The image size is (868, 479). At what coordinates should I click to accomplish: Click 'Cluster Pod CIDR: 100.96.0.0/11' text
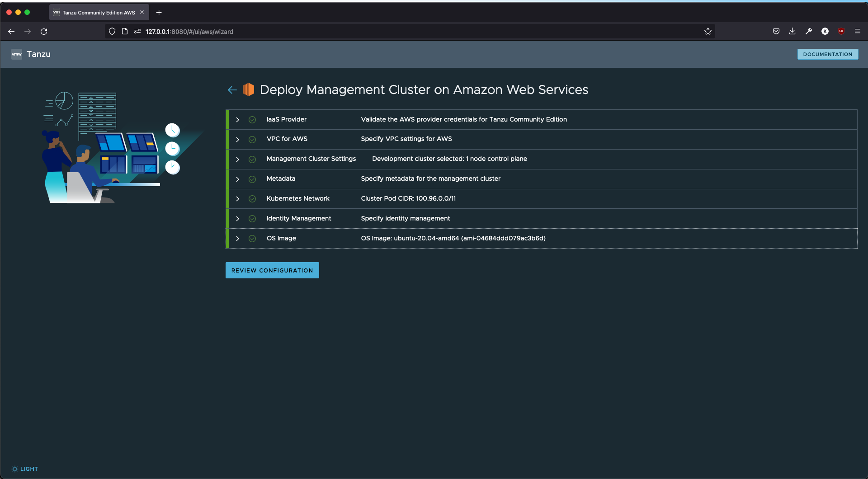(408, 198)
